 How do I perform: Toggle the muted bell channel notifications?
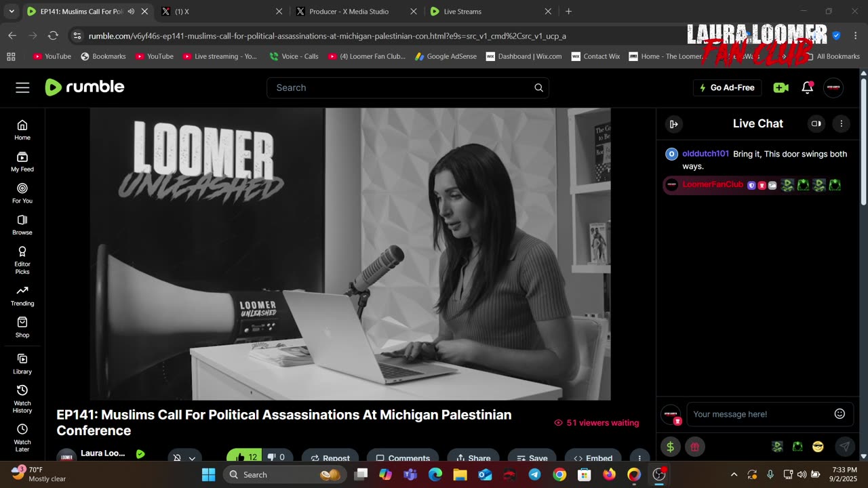(x=177, y=457)
